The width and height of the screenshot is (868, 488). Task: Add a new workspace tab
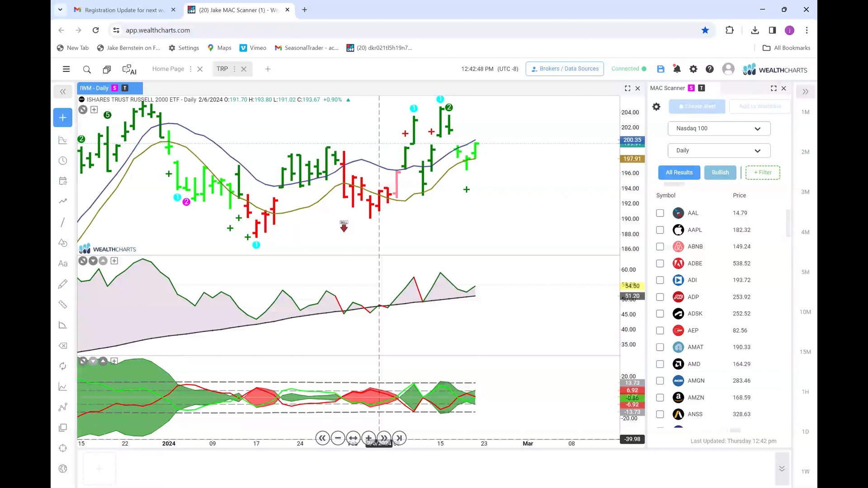[268, 69]
